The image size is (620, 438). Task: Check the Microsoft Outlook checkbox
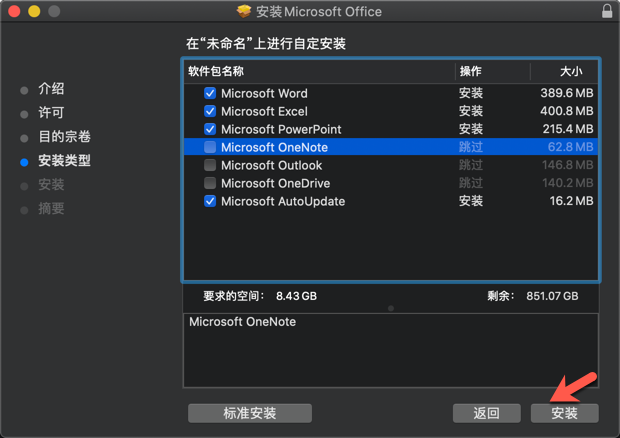pyautogui.click(x=210, y=165)
